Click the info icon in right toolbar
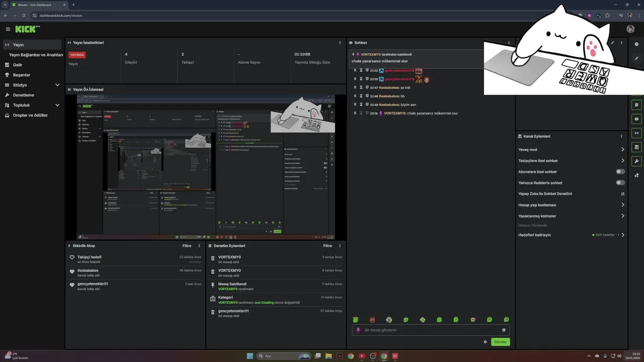 point(636,44)
